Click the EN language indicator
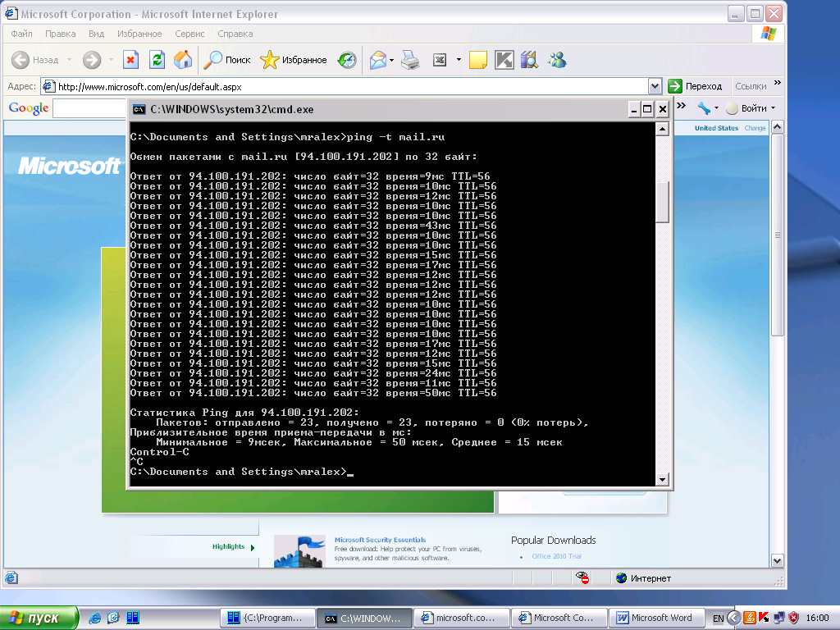The height and width of the screenshot is (630, 840). point(719,619)
